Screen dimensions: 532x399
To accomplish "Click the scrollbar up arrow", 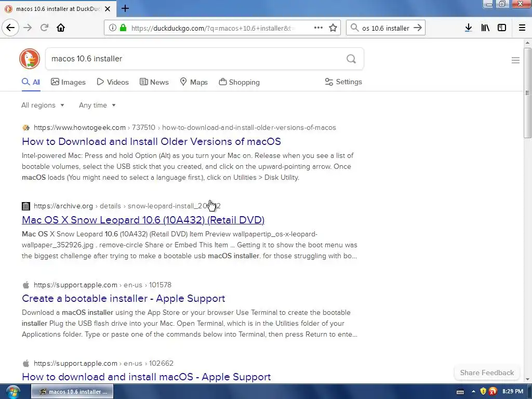I will [527, 43].
